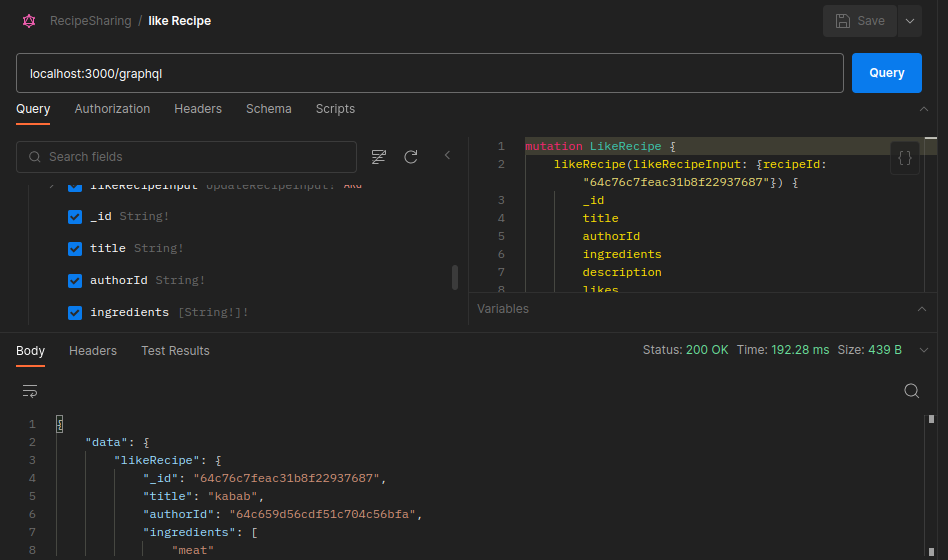Uncheck the _id field checkbox

pyautogui.click(x=75, y=217)
